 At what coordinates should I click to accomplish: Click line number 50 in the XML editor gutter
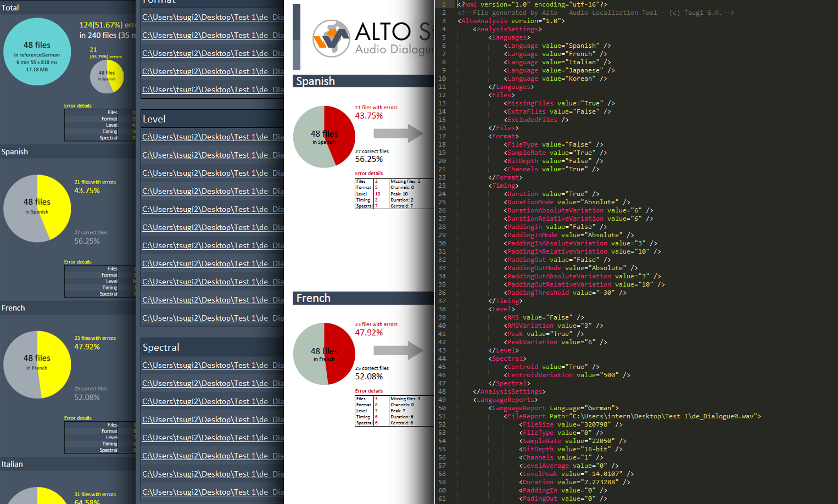click(x=442, y=408)
